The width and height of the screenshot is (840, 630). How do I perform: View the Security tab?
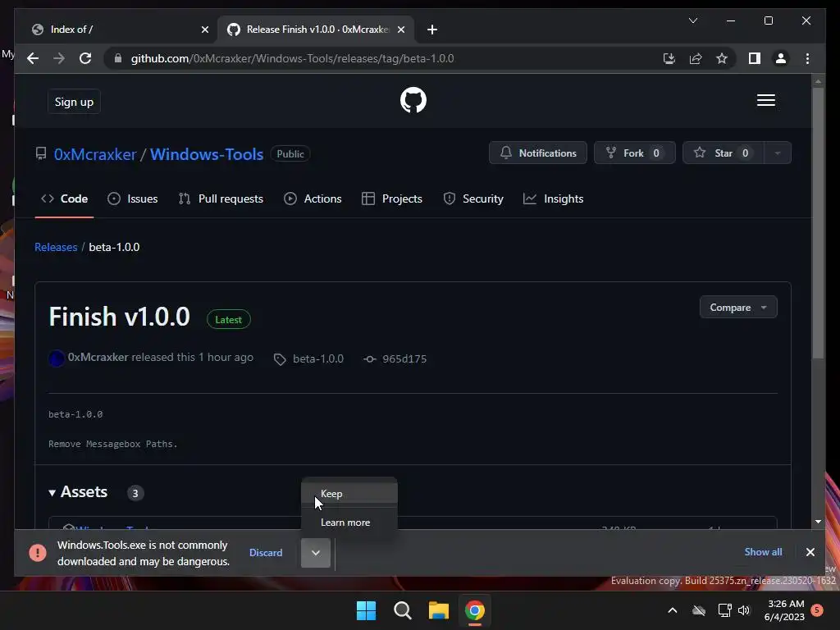tap(473, 199)
